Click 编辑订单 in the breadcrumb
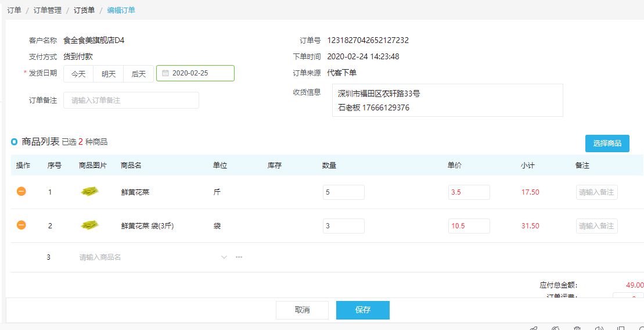 (121, 10)
